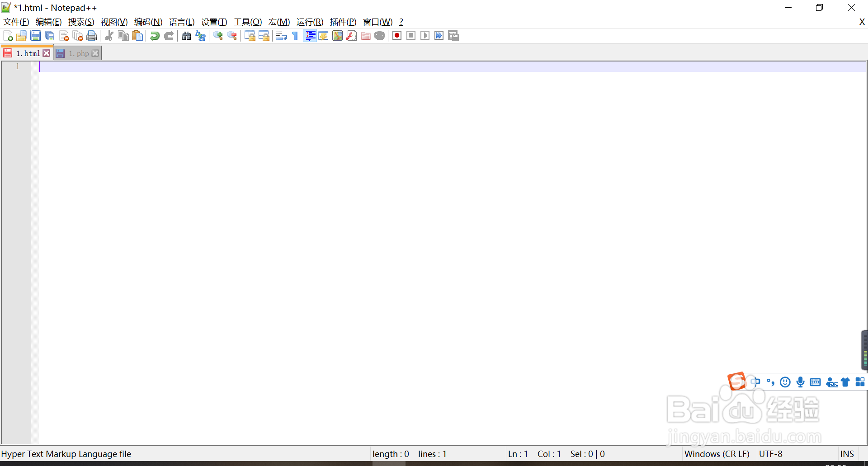Screen dimensions: 868x466
Task: Click the gray monitoring toolbar icon
Action: 380,36
